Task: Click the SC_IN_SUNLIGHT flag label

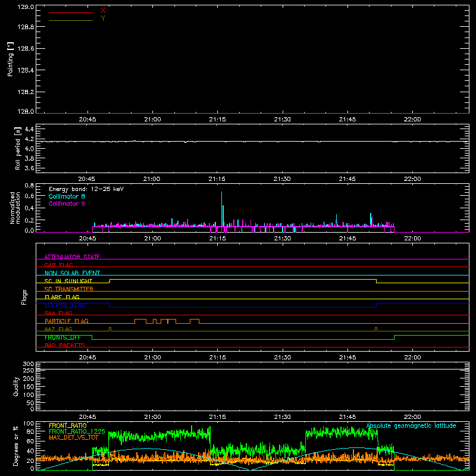Action: (68, 281)
